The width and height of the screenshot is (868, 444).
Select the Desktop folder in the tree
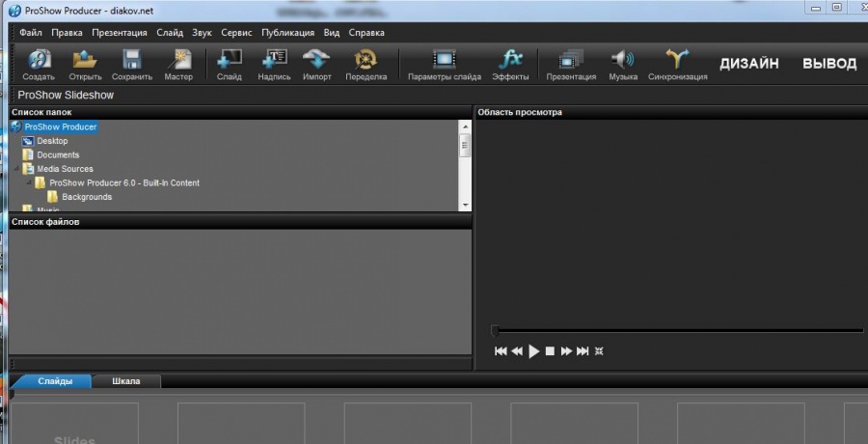[x=52, y=141]
